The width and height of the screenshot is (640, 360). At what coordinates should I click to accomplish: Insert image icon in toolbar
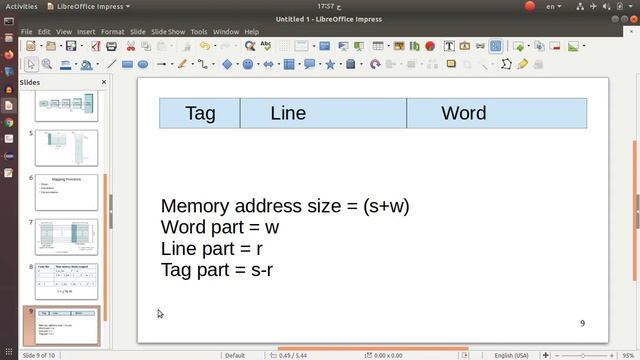399,46
